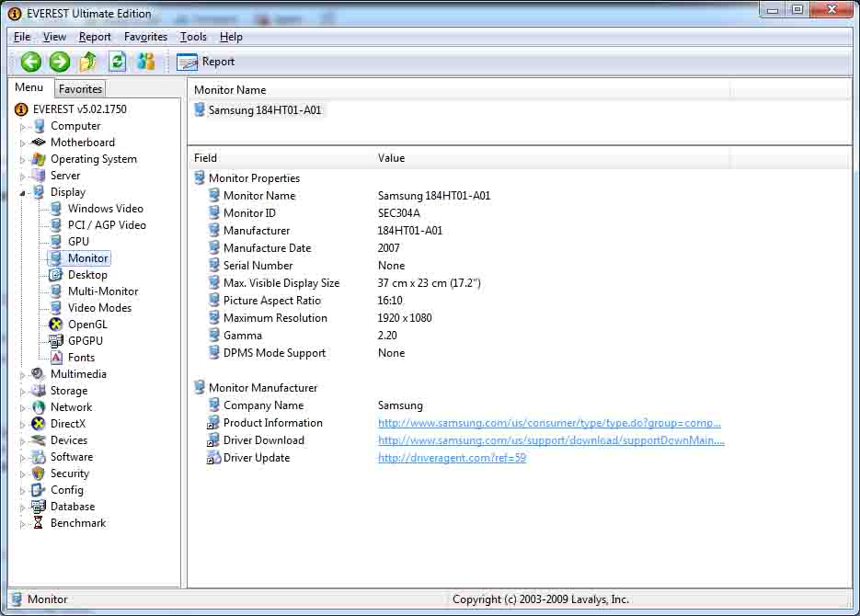
Task: Select the Database icon
Action: (39, 507)
